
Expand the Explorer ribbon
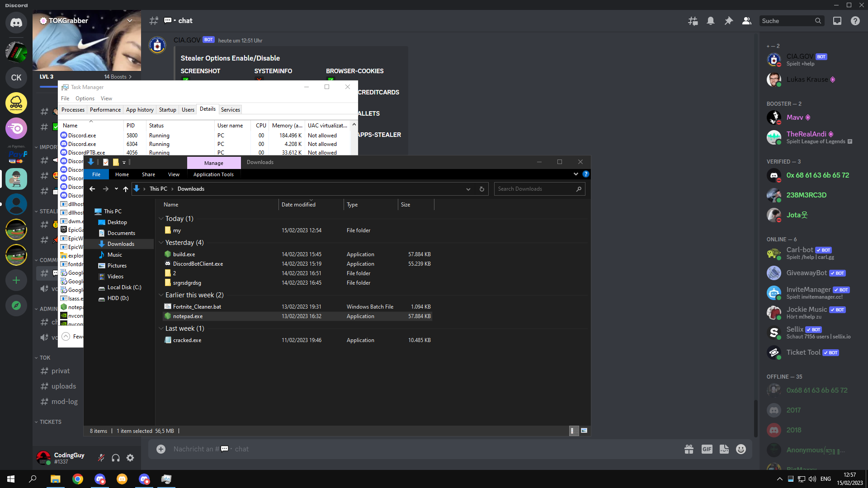(576, 174)
